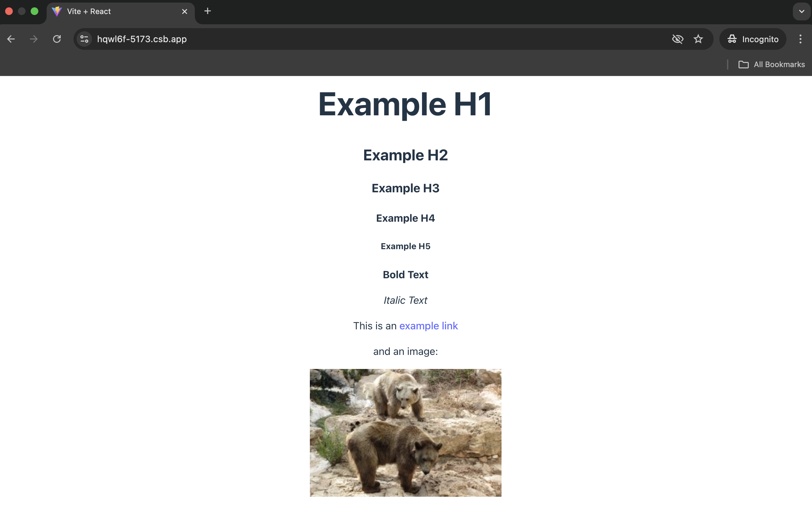Expand the tab search dropdown chevron

(x=801, y=11)
